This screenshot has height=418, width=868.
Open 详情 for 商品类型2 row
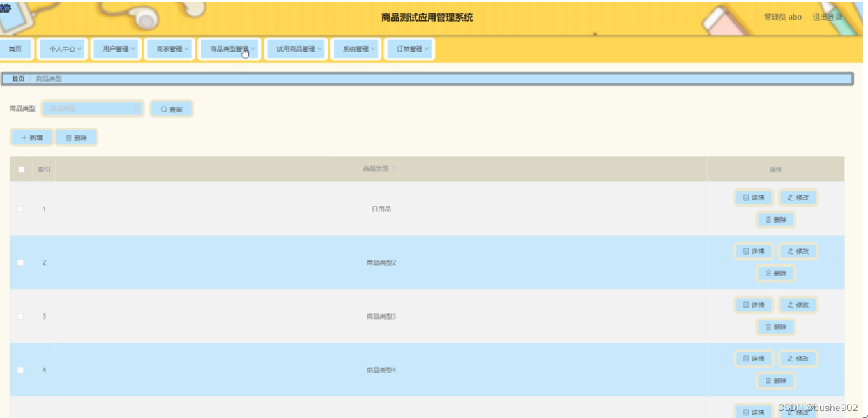pos(754,251)
